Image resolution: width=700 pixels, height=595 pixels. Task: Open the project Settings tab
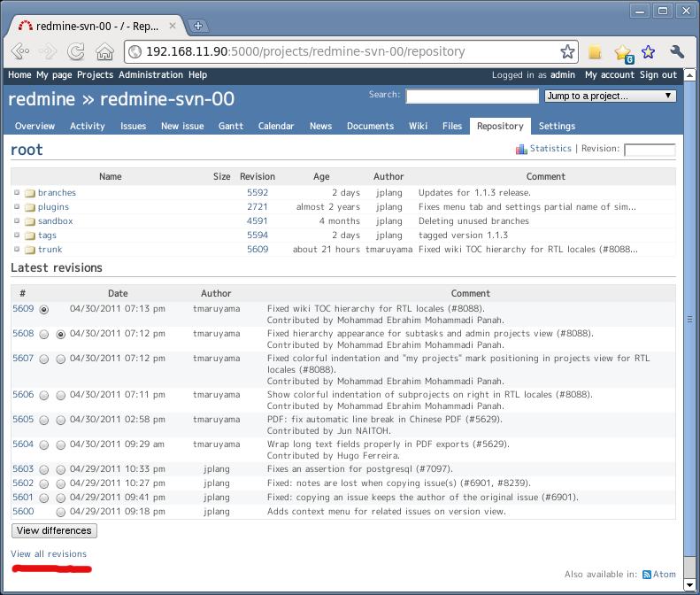pyautogui.click(x=558, y=126)
